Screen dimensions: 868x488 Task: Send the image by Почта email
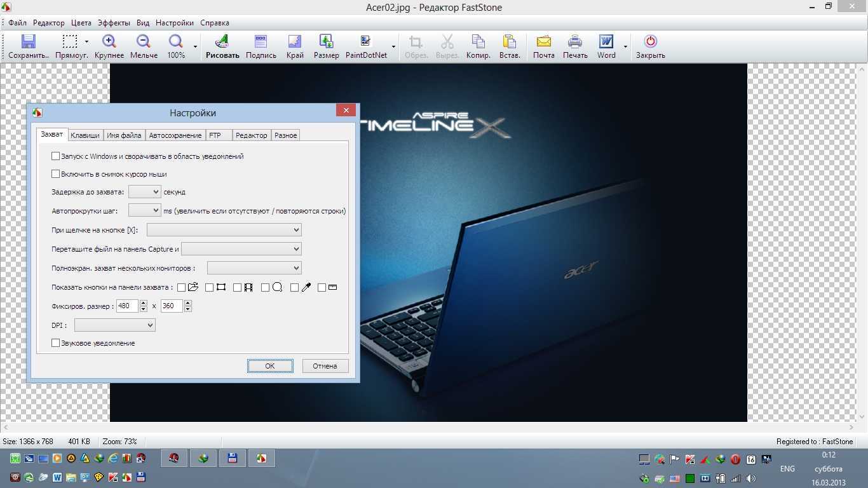[x=543, y=42]
